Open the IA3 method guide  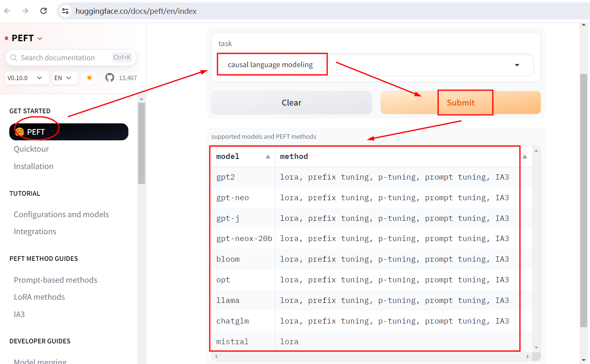(19, 314)
